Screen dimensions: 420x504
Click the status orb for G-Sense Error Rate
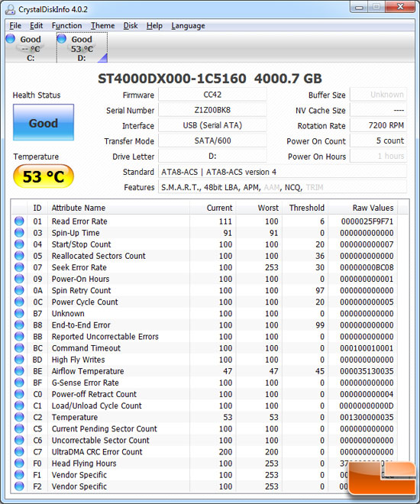tap(19, 383)
